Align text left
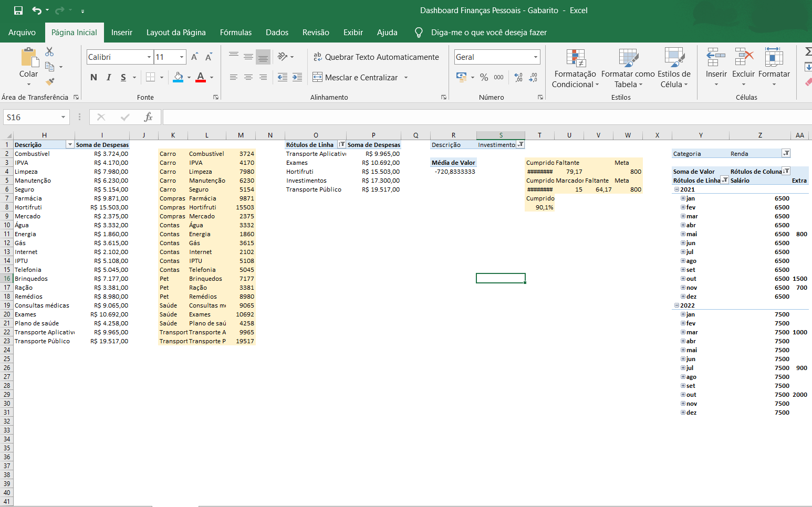812x507 pixels. [x=234, y=77]
